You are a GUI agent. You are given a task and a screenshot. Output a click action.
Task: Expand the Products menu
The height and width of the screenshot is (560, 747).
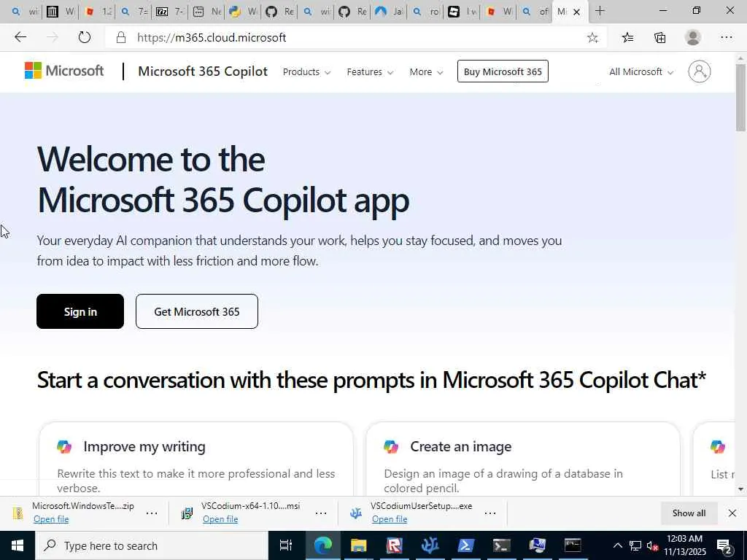point(306,72)
